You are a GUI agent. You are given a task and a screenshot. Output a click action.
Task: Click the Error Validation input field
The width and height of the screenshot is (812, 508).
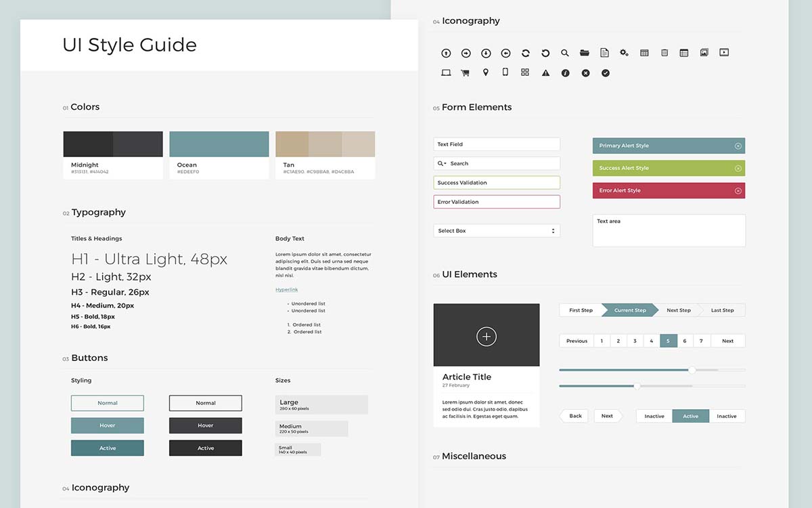pos(497,202)
